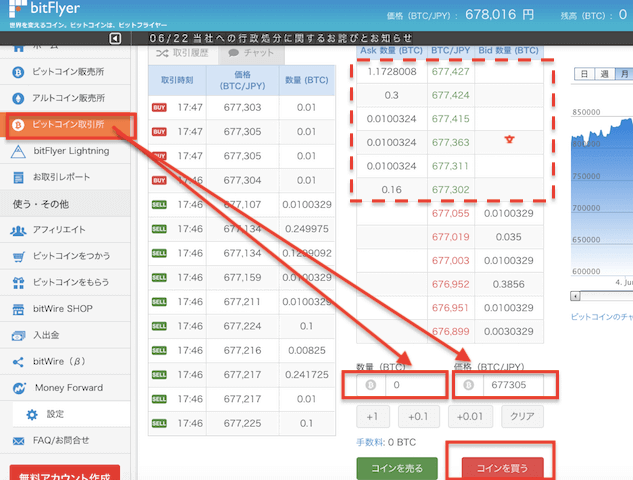Open ビットコインをつかう cart icon
This screenshot has height=480, width=633.
click(x=18, y=256)
